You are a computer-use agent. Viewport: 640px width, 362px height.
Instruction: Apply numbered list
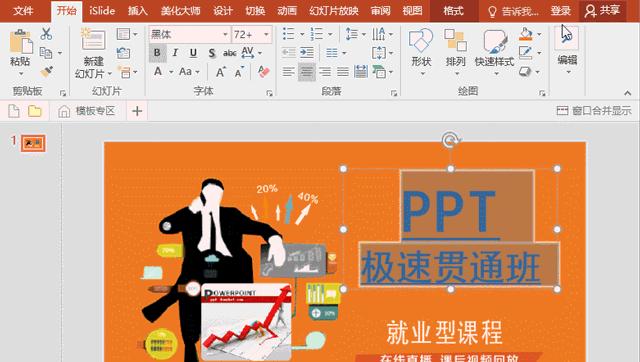pos(316,34)
